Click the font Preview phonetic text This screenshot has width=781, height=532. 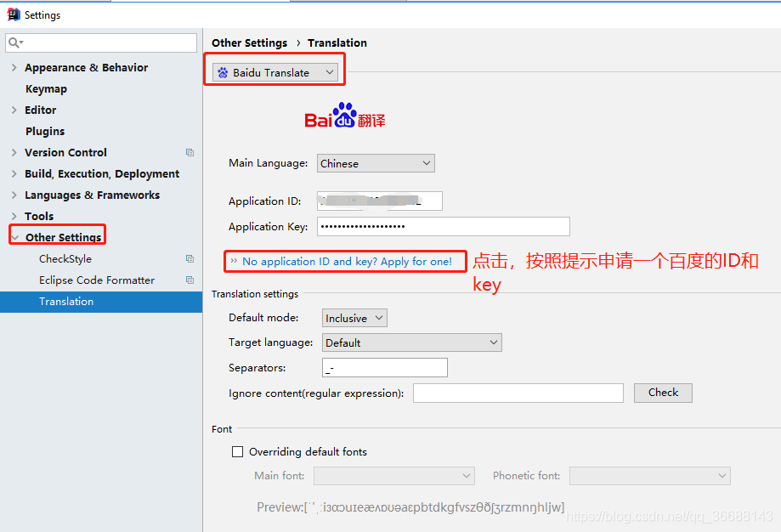click(411, 507)
